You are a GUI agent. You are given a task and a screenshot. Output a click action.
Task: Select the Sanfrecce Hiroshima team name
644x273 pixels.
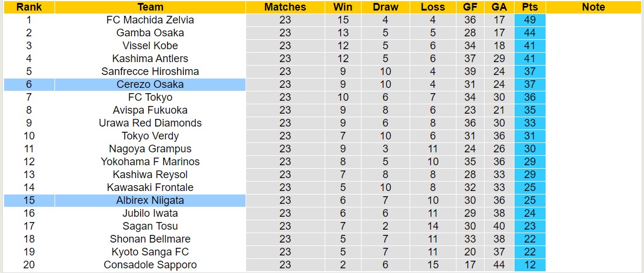point(150,71)
